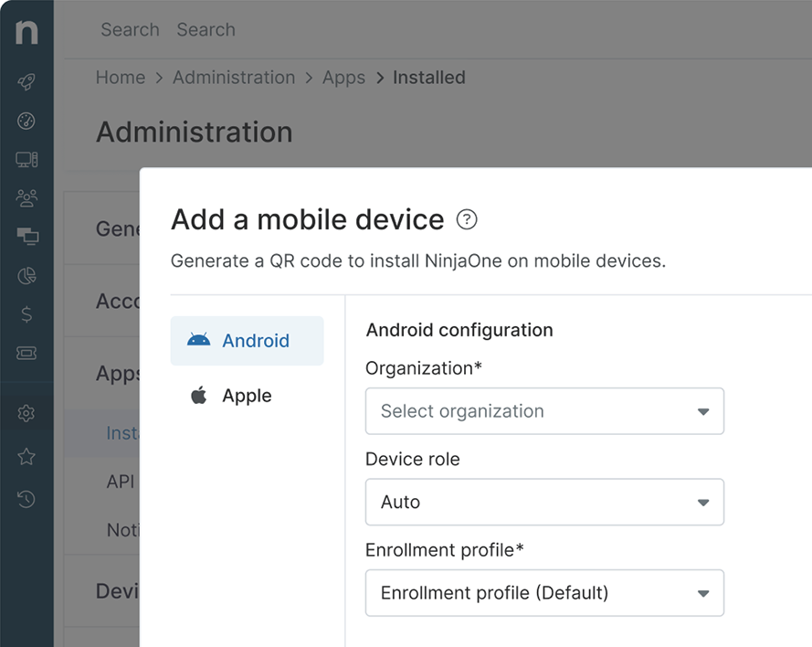Open the gear administration icon

tap(26, 414)
